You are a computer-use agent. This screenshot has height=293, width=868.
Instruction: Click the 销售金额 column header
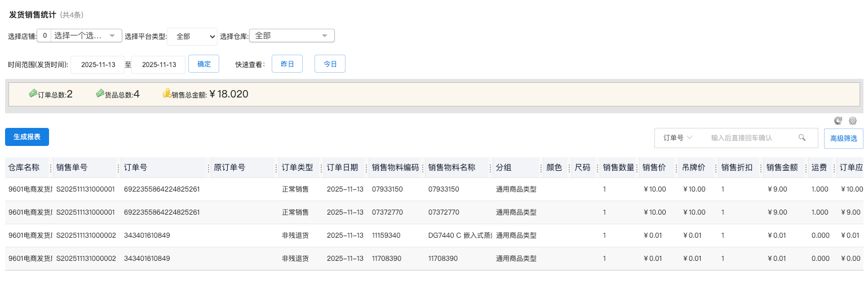[x=782, y=167]
